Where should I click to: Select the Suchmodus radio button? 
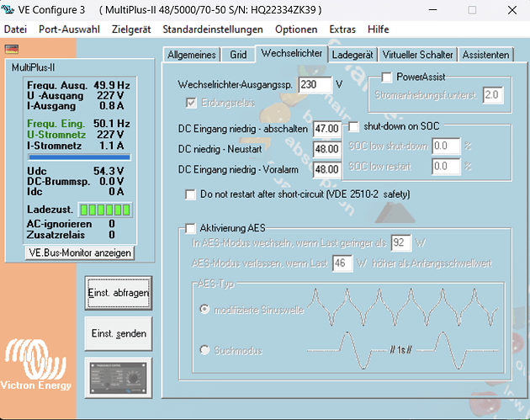click(x=204, y=349)
